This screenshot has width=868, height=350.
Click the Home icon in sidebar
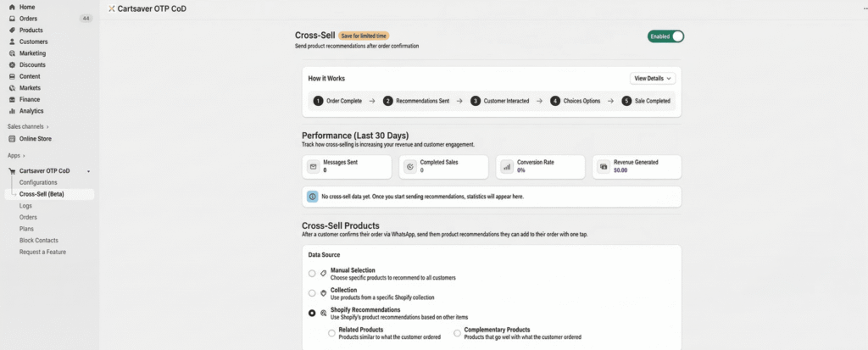pos(12,7)
